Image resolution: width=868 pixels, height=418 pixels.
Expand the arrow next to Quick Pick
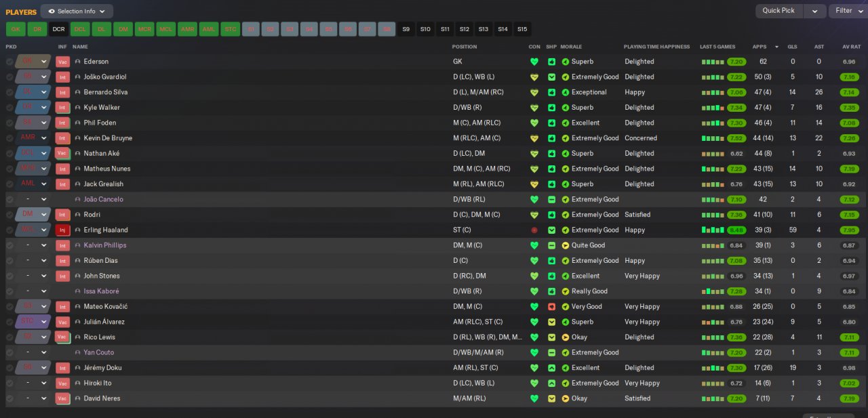(x=815, y=11)
